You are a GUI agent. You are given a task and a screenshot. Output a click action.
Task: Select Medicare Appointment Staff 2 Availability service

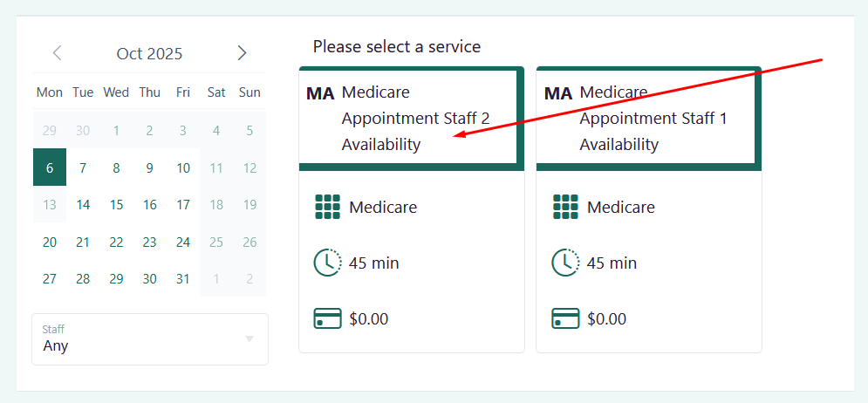tap(410, 119)
